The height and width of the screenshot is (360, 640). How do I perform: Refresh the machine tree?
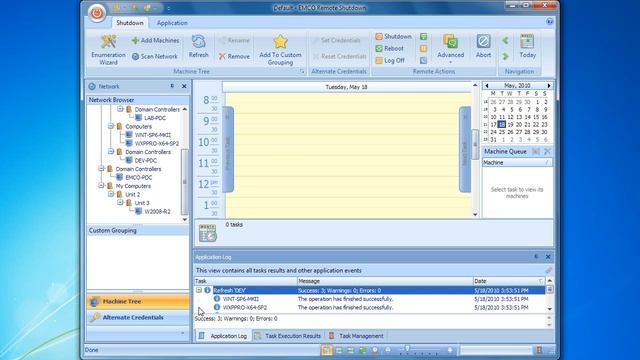tap(198, 46)
